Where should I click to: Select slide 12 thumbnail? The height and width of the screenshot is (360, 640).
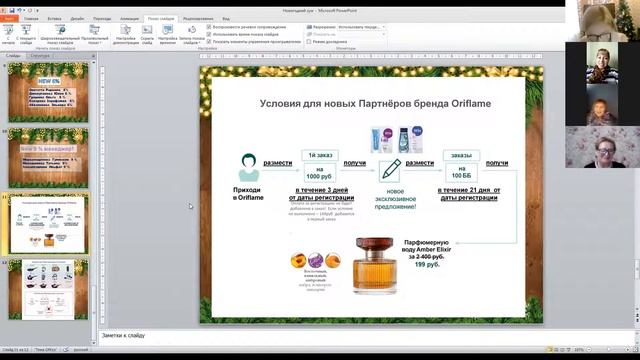pos(48,289)
